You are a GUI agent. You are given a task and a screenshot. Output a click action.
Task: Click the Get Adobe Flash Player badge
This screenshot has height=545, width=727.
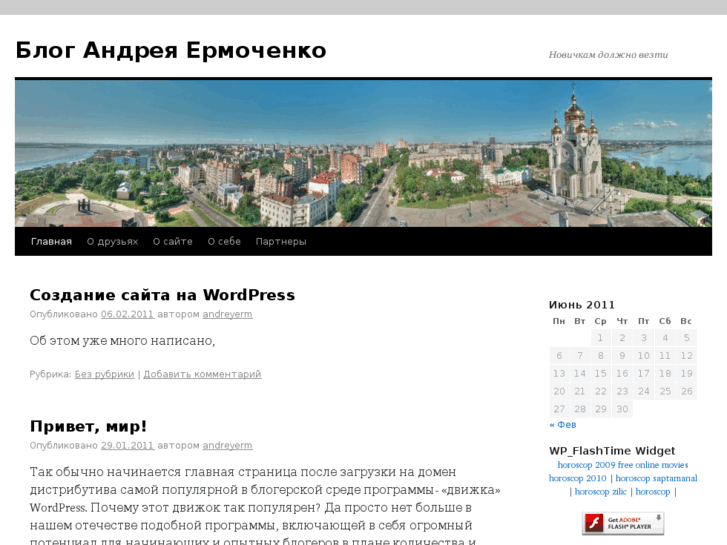tap(623, 523)
